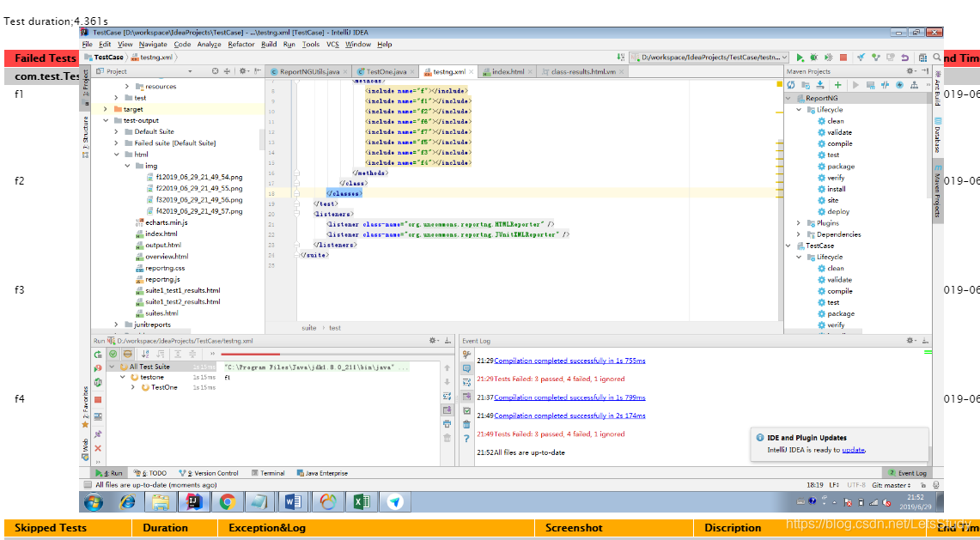
Task: Toggle Show Passed tests filter
Action: [113, 355]
